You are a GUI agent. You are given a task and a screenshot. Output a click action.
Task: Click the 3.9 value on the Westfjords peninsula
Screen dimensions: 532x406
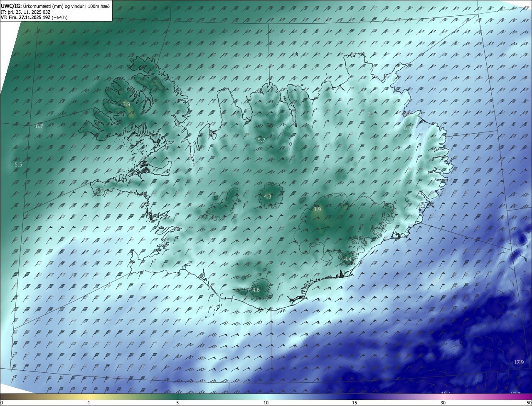point(127,105)
